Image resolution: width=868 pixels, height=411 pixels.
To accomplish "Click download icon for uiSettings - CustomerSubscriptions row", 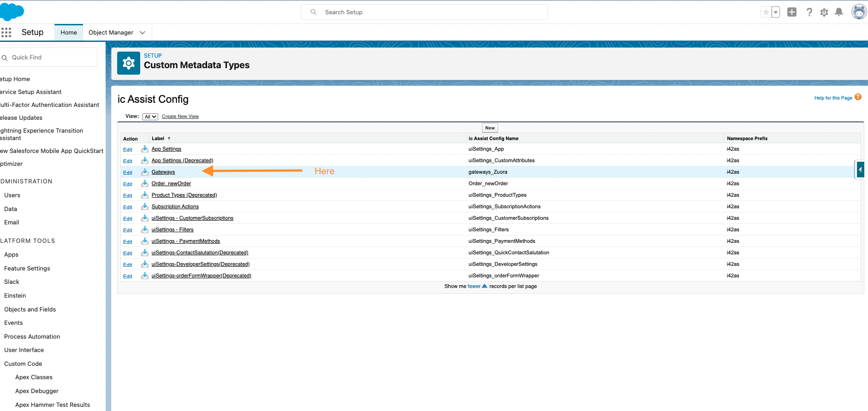I will pyautogui.click(x=145, y=218).
